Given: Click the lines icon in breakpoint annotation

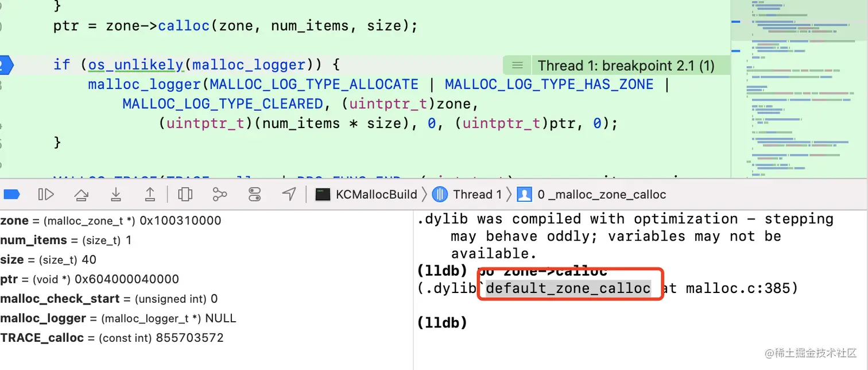Looking at the screenshot, I should click(517, 65).
